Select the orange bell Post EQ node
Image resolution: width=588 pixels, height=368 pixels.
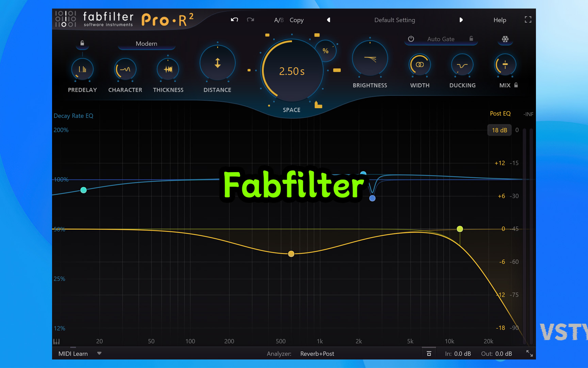291,254
